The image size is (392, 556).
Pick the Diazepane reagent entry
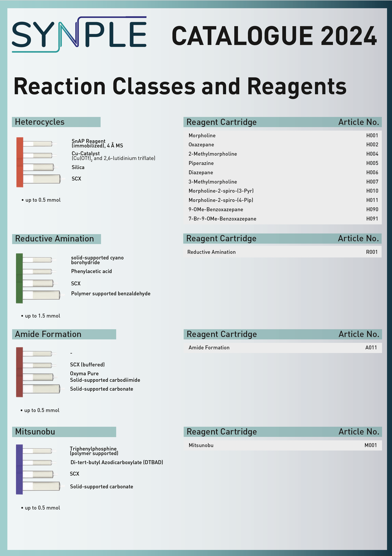[201, 173]
